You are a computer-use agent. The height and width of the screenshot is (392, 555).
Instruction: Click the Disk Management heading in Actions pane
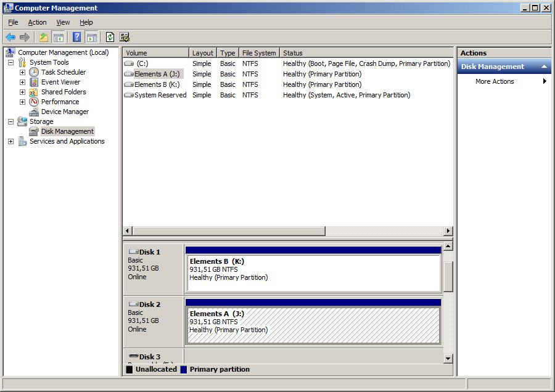pyautogui.click(x=492, y=67)
